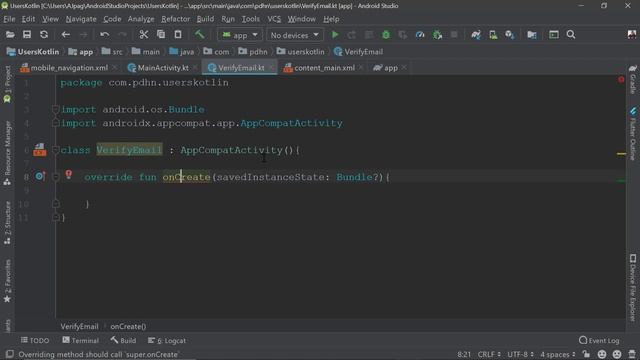The height and width of the screenshot is (360, 640).
Task: Open the Favorites side panel
Action: tap(7, 282)
